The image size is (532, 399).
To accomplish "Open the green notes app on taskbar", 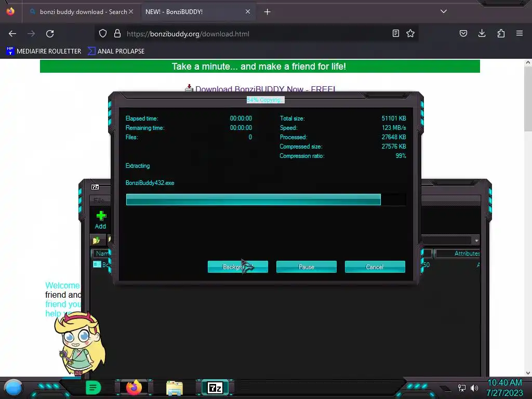I will 93,388.
